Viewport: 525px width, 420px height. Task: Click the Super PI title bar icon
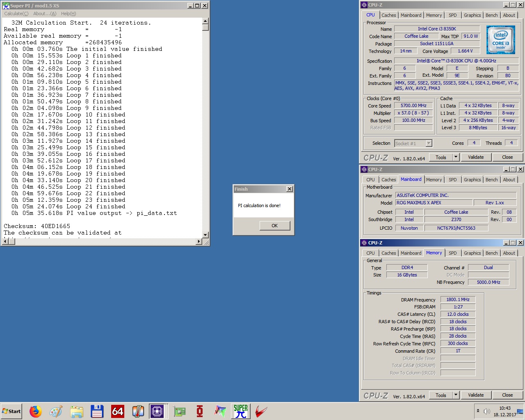click(6, 5)
